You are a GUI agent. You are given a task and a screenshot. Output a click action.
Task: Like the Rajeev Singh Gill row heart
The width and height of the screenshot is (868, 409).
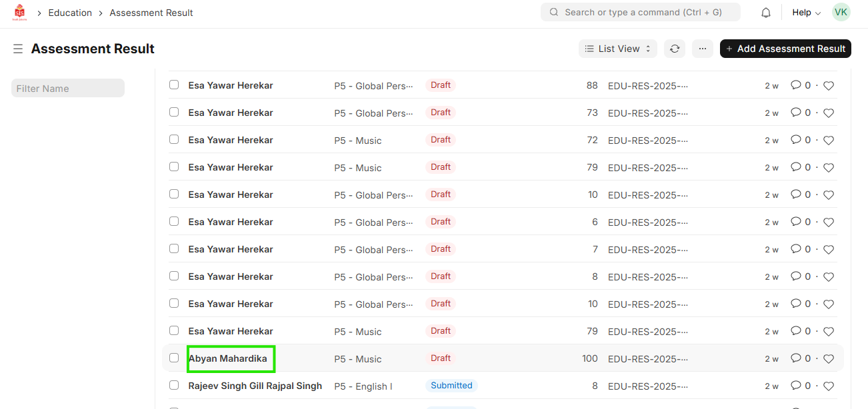click(829, 386)
